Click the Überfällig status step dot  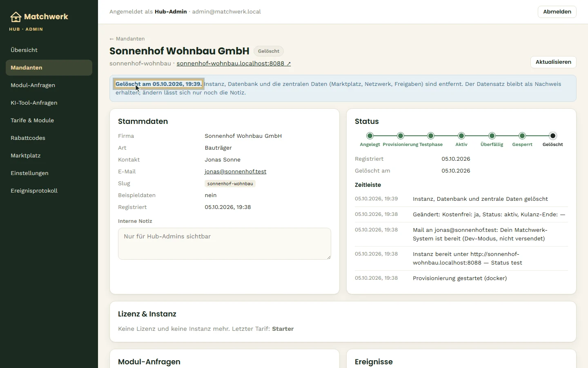492,136
